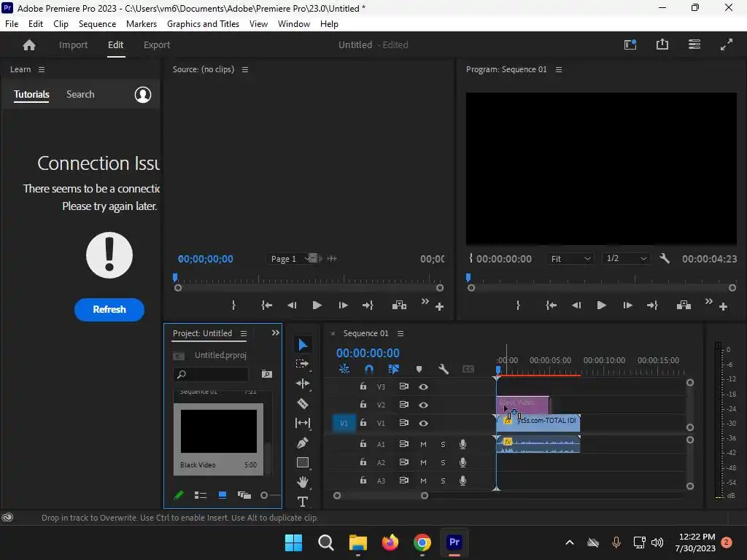Add a marker in the timeline

tap(419, 369)
